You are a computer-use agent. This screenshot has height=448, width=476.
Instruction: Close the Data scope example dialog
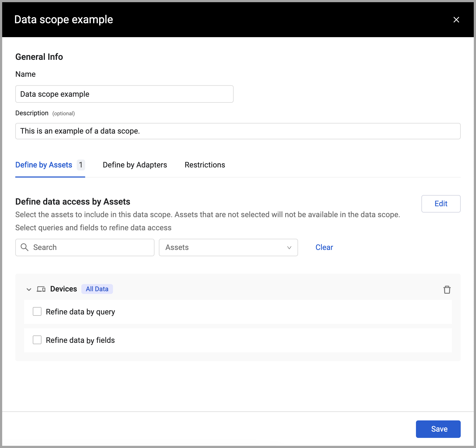click(456, 20)
